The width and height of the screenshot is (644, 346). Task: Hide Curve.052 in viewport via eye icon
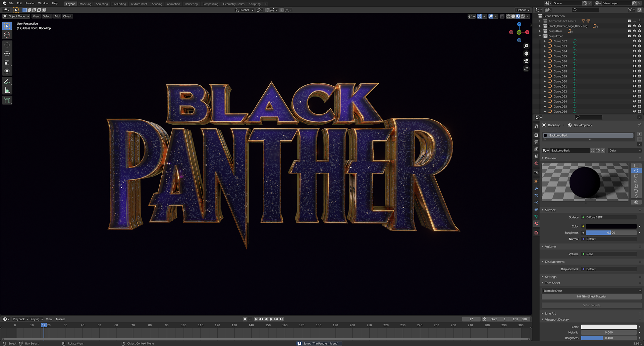(634, 41)
